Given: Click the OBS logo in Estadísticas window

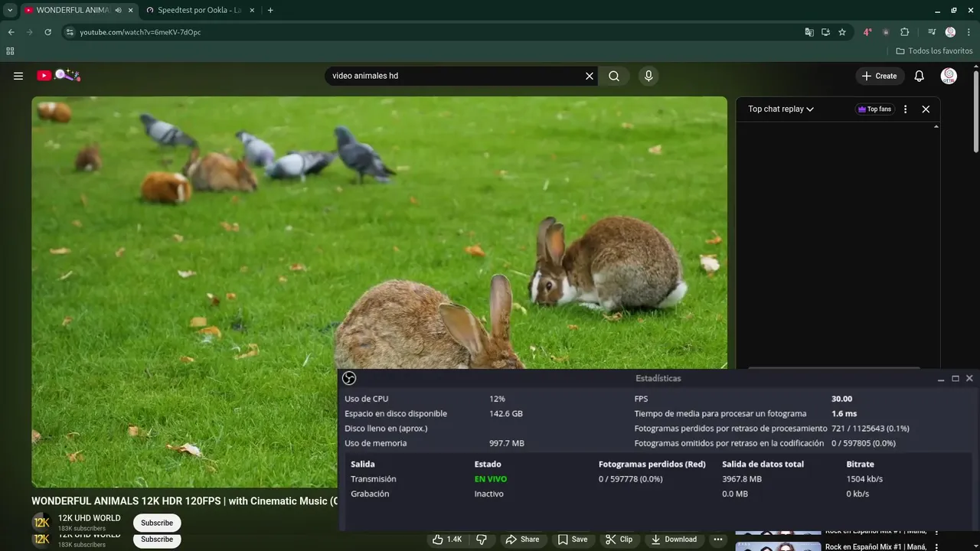Looking at the screenshot, I should 349,378.
